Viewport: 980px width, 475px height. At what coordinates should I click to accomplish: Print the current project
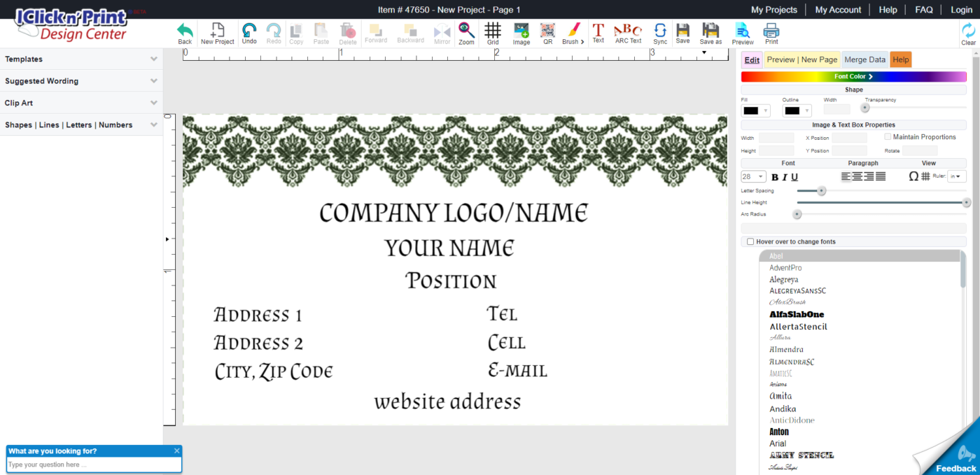point(770,33)
